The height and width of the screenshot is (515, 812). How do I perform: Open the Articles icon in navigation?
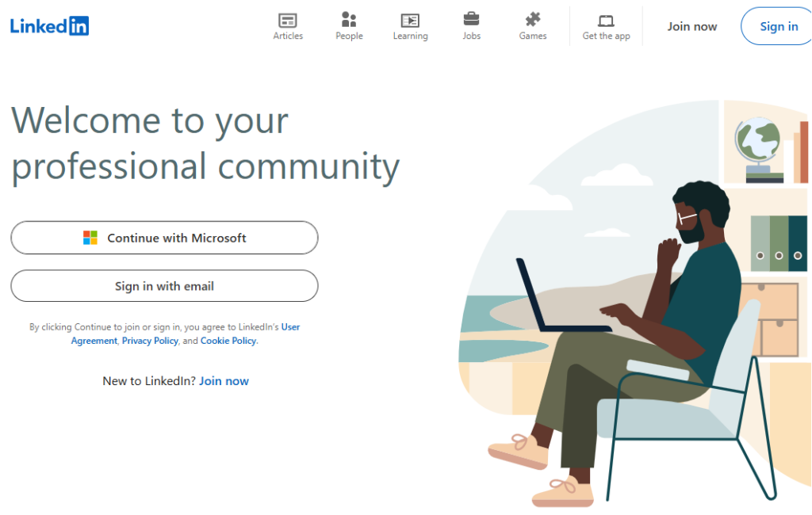point(288,20)
